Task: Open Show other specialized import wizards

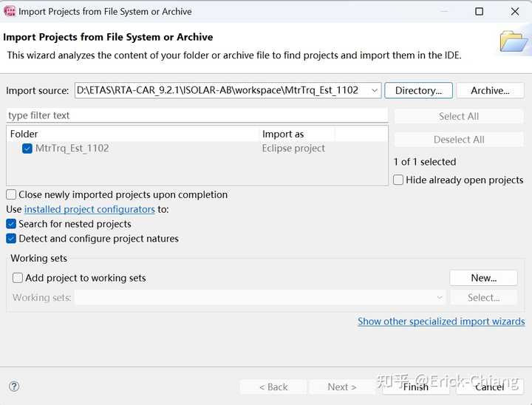Action: (441, 321)
